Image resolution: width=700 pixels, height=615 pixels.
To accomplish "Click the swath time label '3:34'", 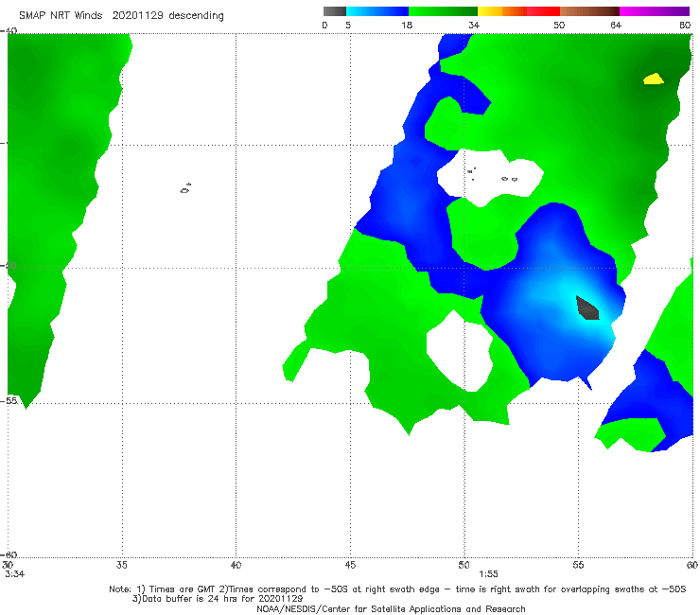I will [x=15, y=574].
